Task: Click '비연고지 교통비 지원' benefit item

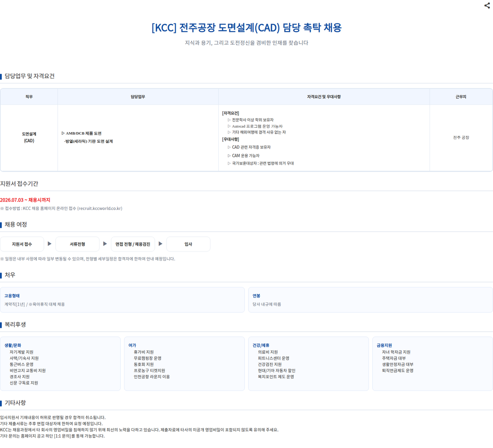Action: tap(28, 371)
